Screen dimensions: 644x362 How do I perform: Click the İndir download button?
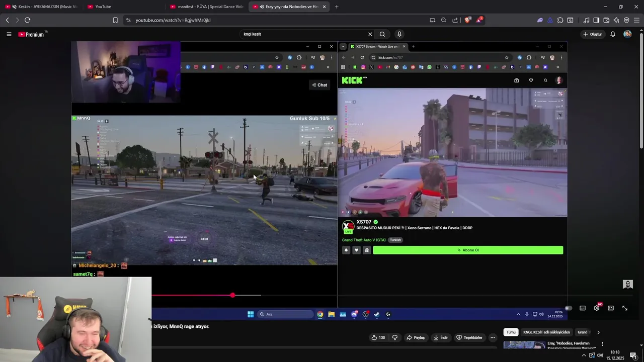point(441,337)
